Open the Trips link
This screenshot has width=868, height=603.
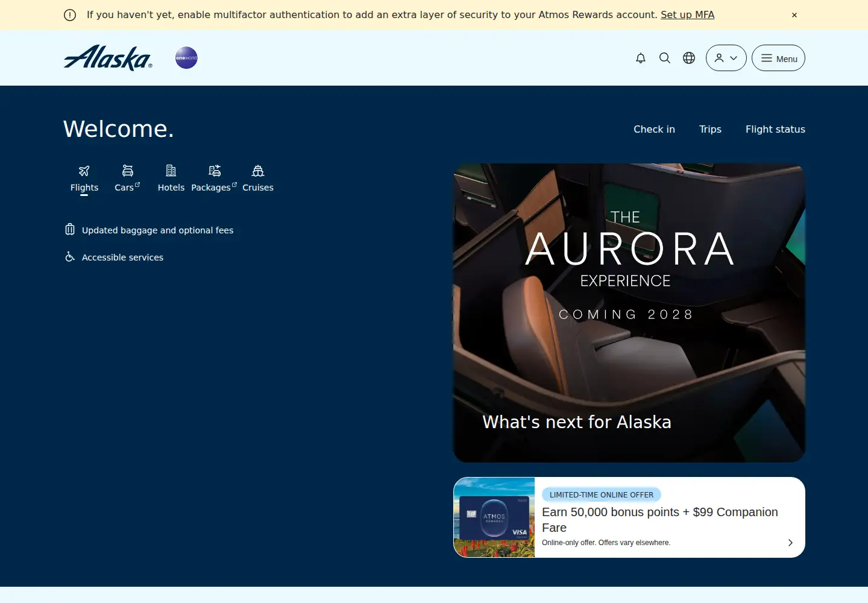coord(710,129)
